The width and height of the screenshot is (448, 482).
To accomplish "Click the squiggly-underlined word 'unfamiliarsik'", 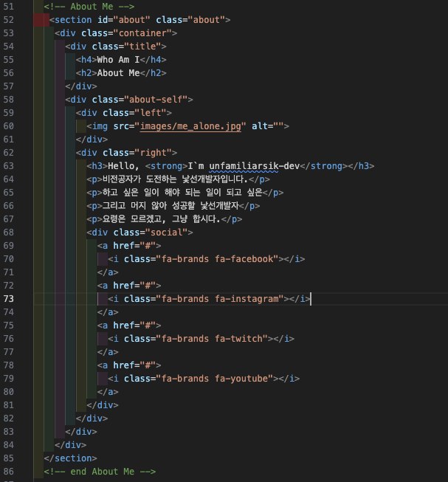I will tap(244, 166).
